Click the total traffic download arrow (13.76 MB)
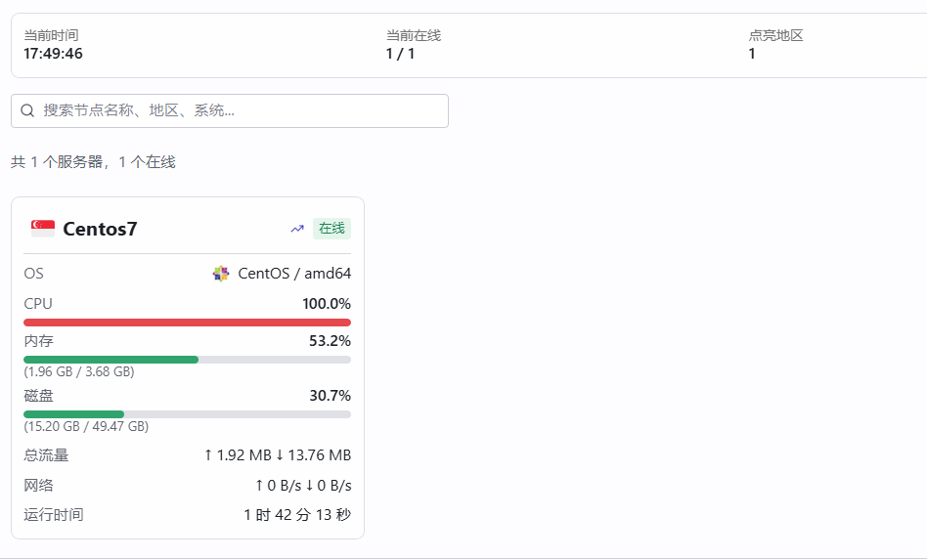The width and height of the screenshot is (927, 560). click(279, 455)
